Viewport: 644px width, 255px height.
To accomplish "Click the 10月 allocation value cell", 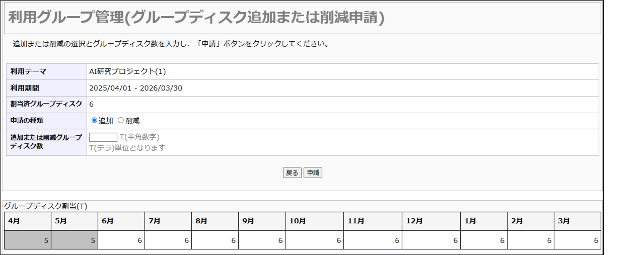I will pyautogui.click(x=314, y=240).
